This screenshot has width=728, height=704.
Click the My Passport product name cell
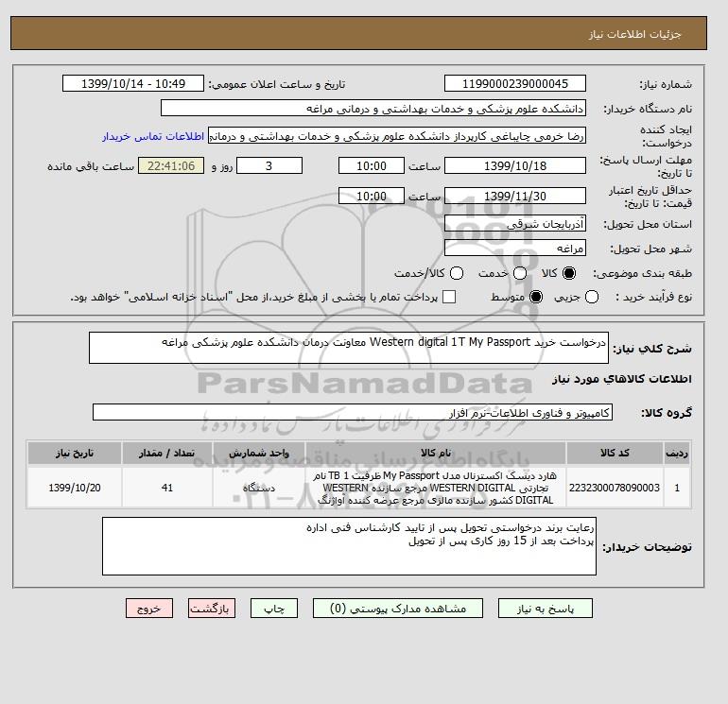(x=436, y=488)
